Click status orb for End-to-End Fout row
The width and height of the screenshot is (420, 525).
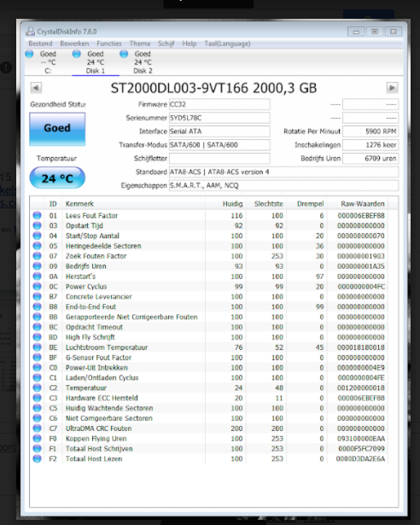38,306
